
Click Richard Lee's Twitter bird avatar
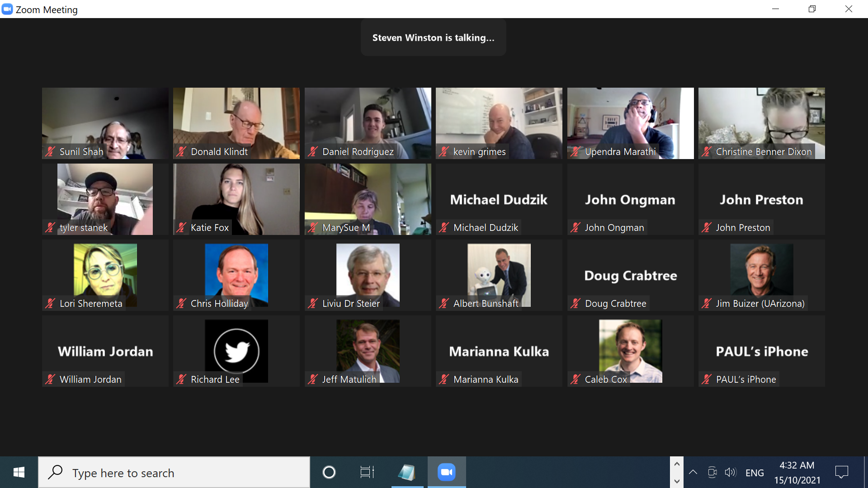(236, 351)
